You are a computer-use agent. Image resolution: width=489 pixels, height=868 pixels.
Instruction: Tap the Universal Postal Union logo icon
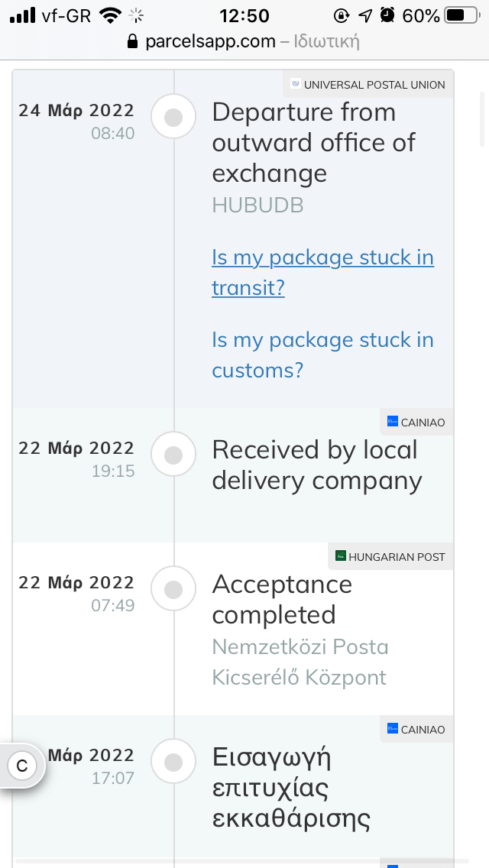(296, 84)
